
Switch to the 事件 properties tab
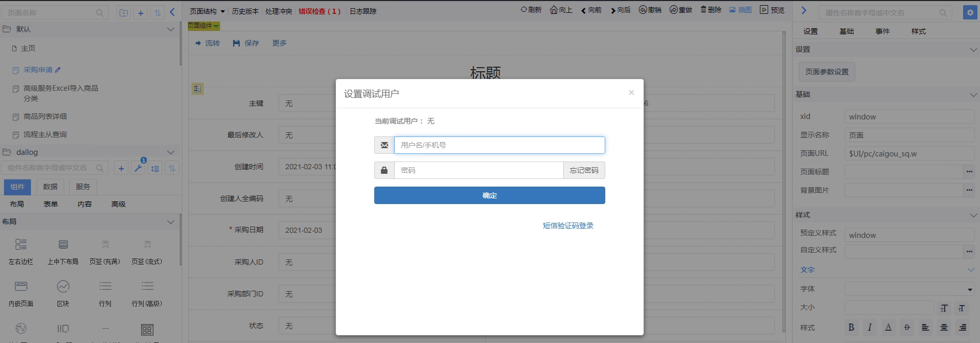(882, 31)
